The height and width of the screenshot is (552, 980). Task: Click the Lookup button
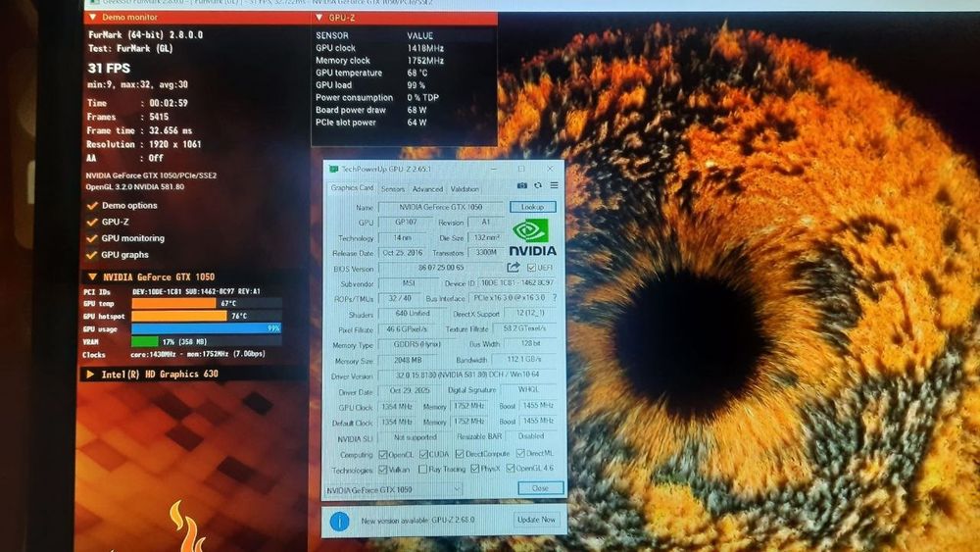coord(532,207)
